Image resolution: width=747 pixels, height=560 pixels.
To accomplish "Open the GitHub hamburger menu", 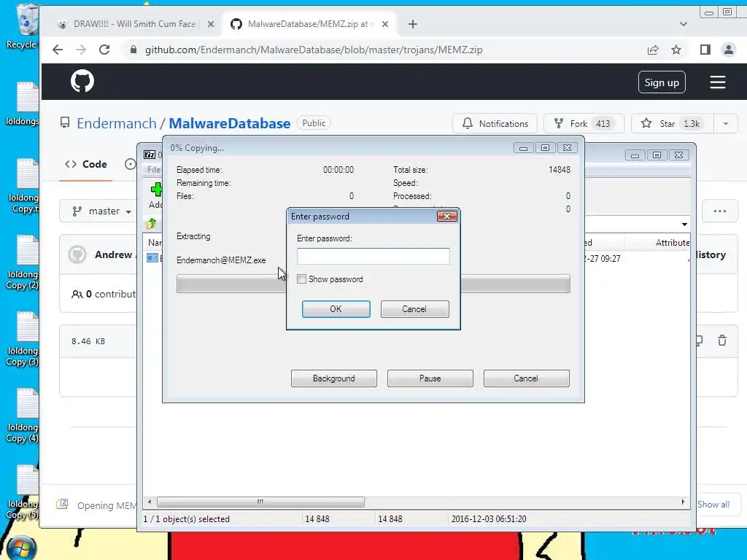I will 718,82.
